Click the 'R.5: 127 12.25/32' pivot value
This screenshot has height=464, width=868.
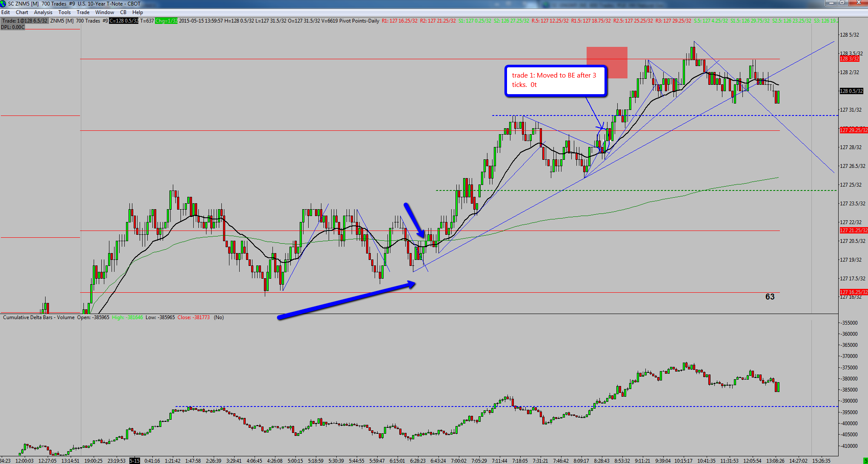pos(550,21)
